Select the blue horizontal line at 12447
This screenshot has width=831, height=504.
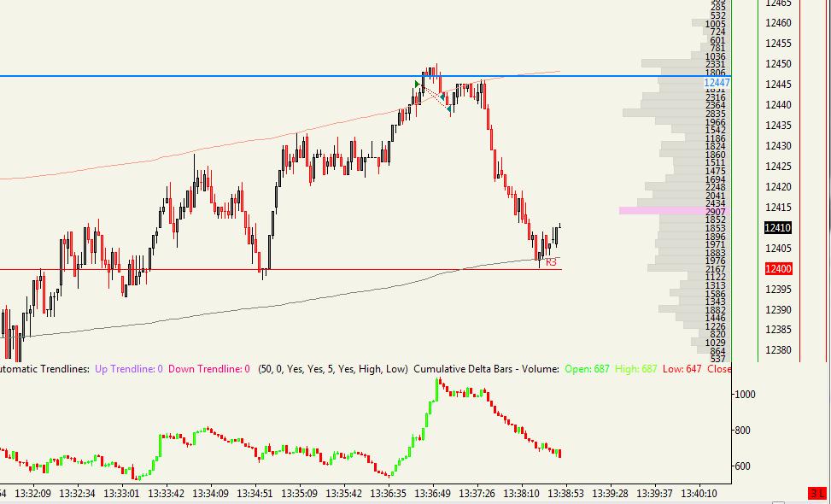366,76
